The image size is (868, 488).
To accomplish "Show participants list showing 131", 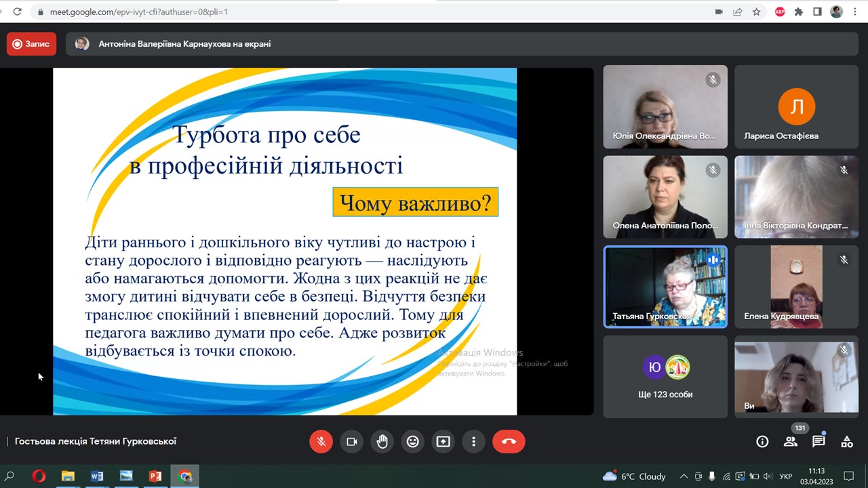I will tap(791, 441).
